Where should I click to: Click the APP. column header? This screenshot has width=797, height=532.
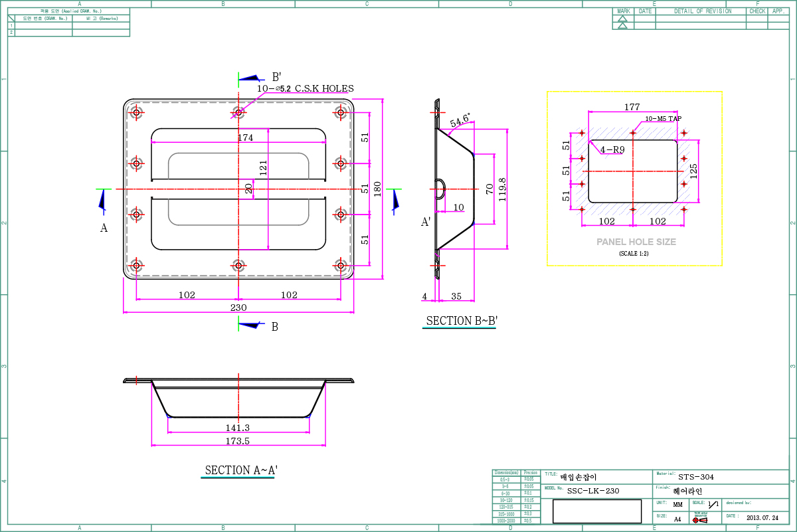coord(778,11)
